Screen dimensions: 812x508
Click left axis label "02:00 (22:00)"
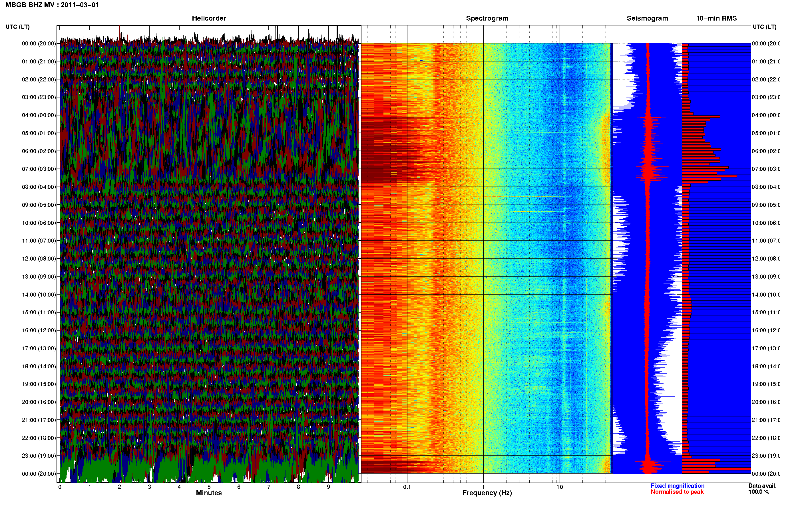(x=39, y=79)
